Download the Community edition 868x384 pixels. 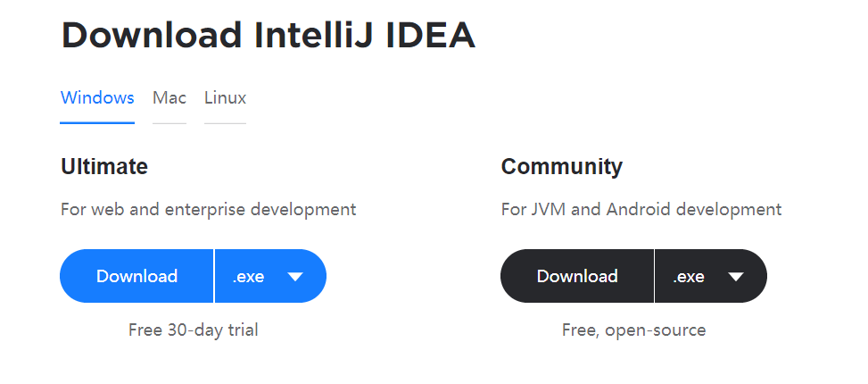(x=577, y=277)
